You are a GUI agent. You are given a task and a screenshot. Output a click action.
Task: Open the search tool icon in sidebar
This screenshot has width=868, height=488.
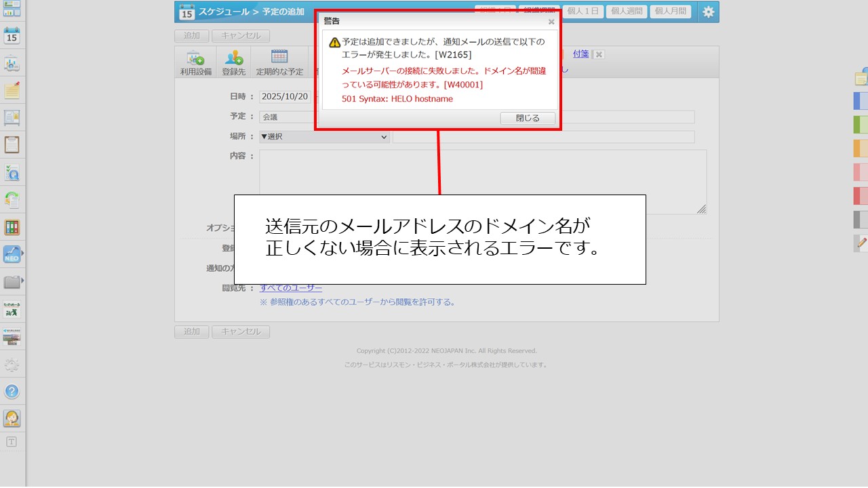coord(14,173)
